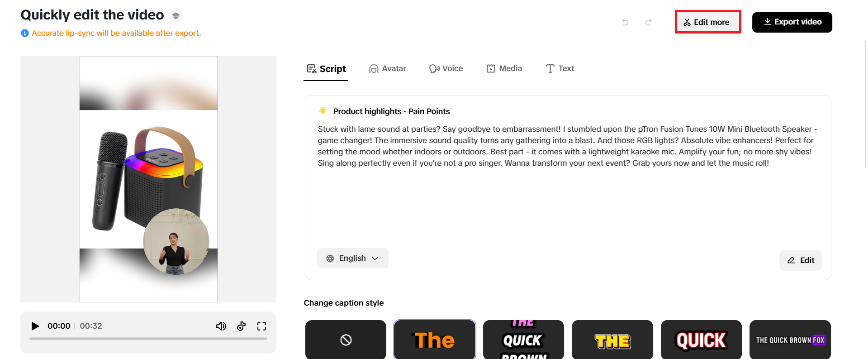Click the tutorial graduation cap icon
Screen dimensions: 868x359
pyautogui.click(x=176, y=16)
